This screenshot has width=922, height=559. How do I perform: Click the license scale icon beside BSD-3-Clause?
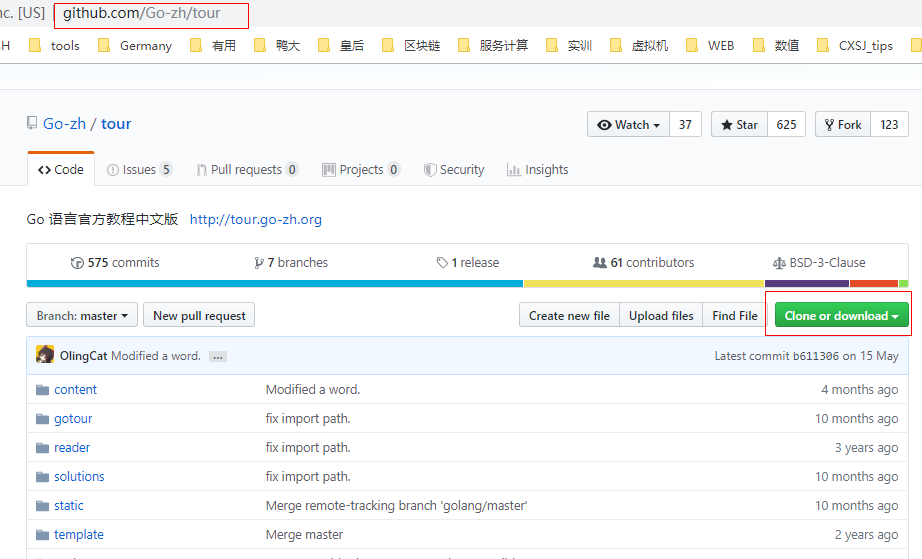coord(779,263)
